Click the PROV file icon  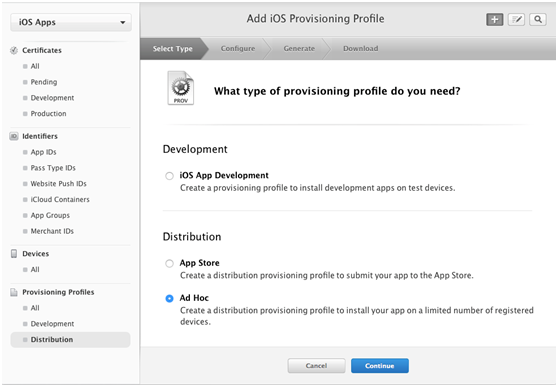[x=181, y=88]
